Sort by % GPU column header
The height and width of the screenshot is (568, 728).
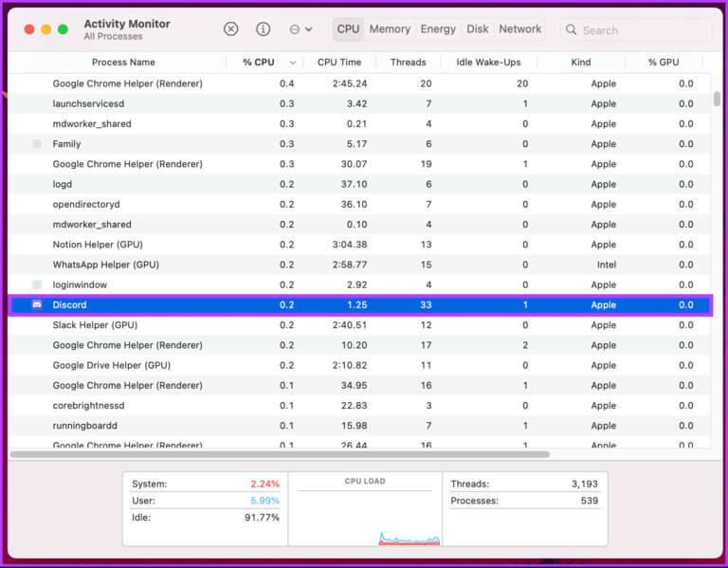pyautogui.click(x=663, y=63)
